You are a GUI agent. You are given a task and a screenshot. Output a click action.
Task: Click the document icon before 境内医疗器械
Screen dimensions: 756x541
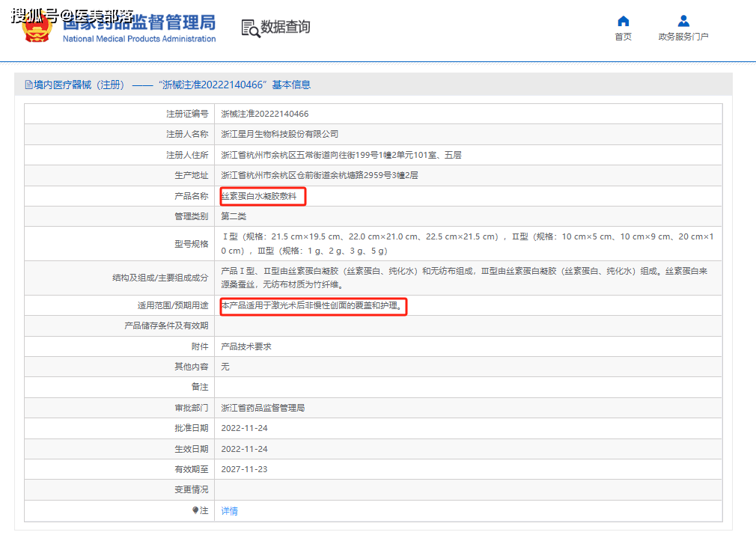click(x=28, y=85)
